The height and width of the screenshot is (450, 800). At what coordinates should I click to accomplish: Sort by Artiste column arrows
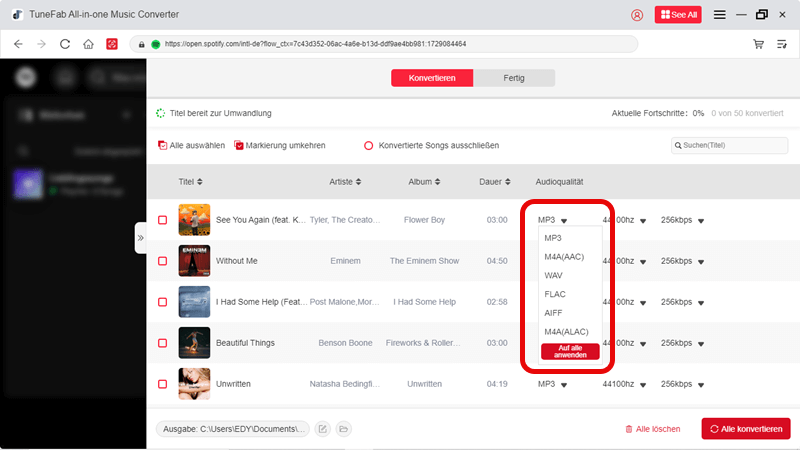358,182
